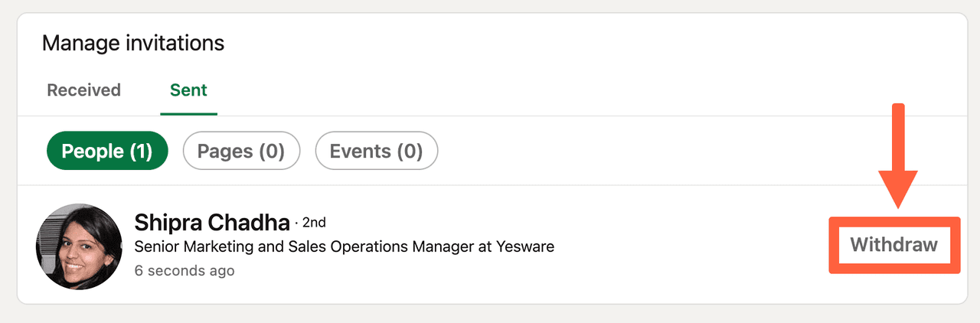Filter sent invitations by Events (0)
Image resolution: width=980 pixels, height=323 pixels.
click(376, 152)
